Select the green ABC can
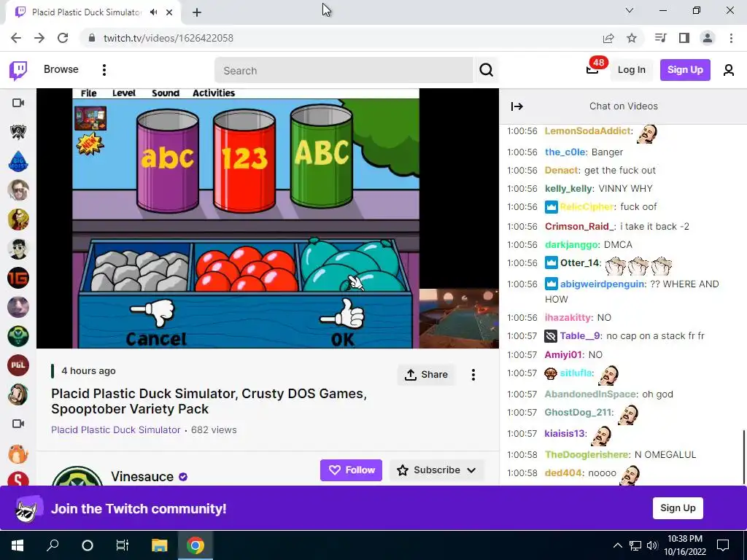Image resolution: width=747 pixels, height=560 pixels. [322, 156]
